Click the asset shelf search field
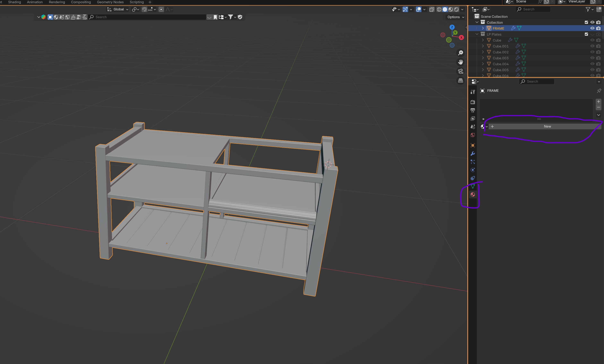The width and height of the screenshot is (604, 364). (147, 17)
